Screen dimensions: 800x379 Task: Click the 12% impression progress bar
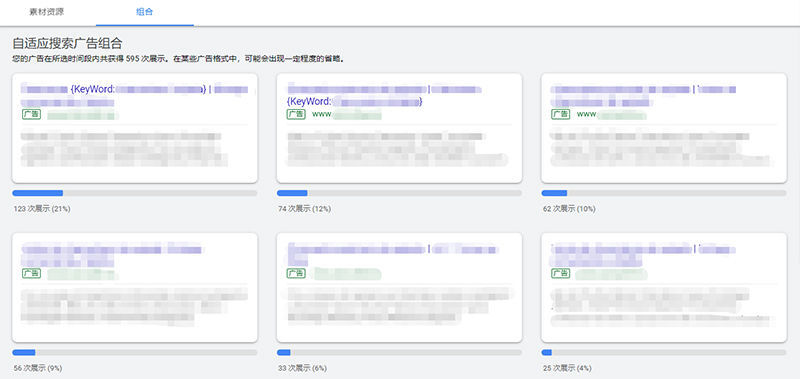click(399, 193)
